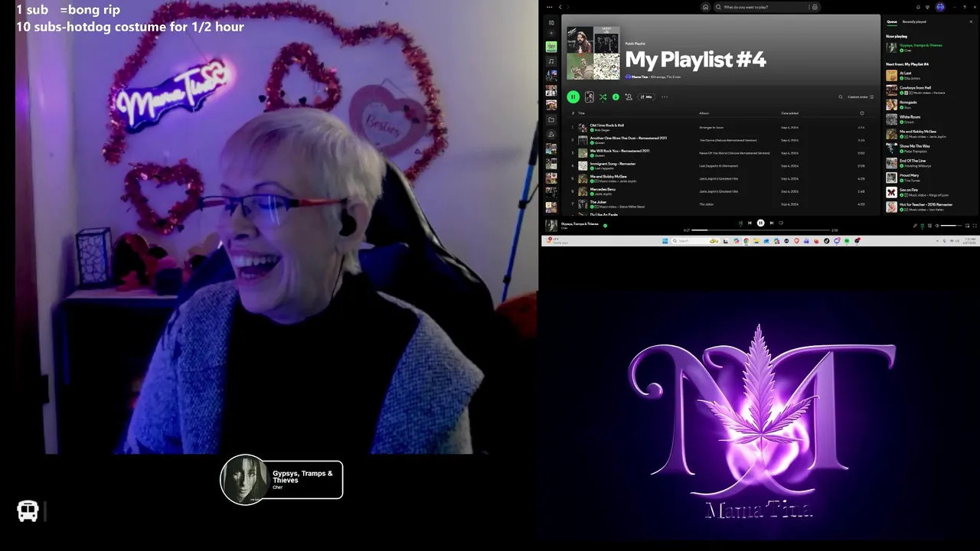Open the Spotify profile avatar menu

[939, 7]
